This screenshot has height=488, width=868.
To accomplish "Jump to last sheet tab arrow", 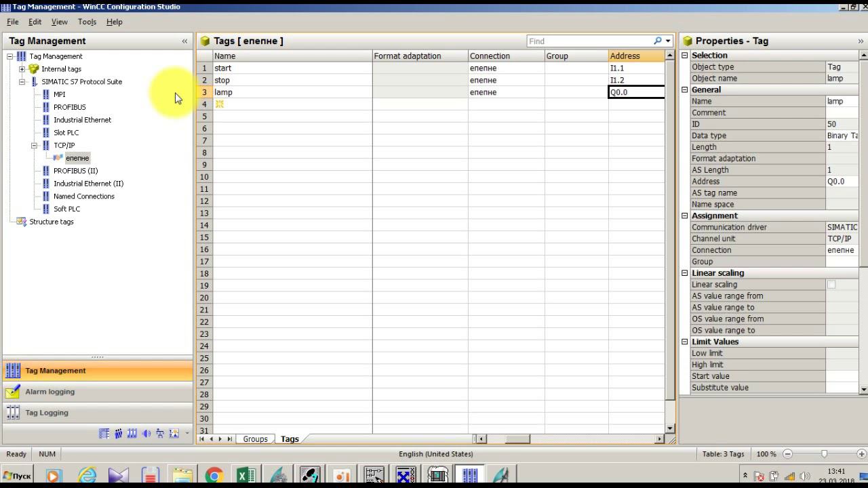I will pos(230,439).
